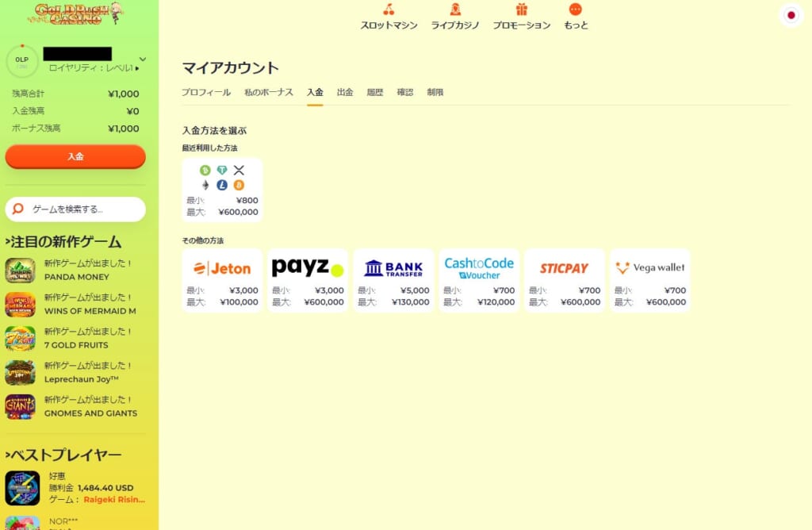The width and height of the screenshot is (812, 530).
Task: Click the 'その他の方法' label
Action: (203, 241)
